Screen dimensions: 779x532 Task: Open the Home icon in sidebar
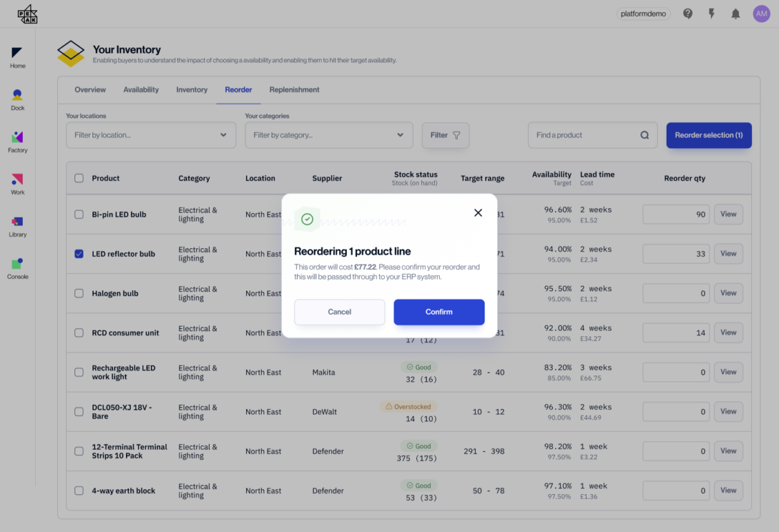pyautogui.click(x=17, y=54)
